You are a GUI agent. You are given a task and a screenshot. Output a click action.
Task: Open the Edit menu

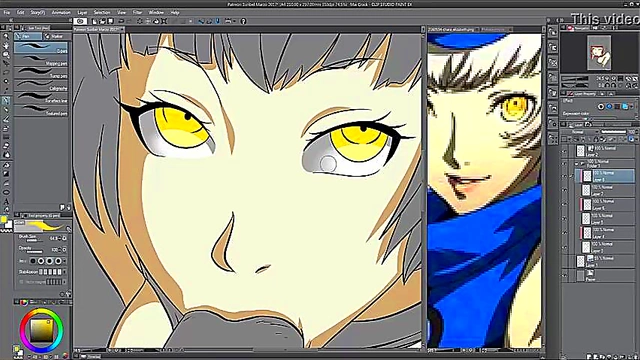pyautogui.click(x=20, y=13)
